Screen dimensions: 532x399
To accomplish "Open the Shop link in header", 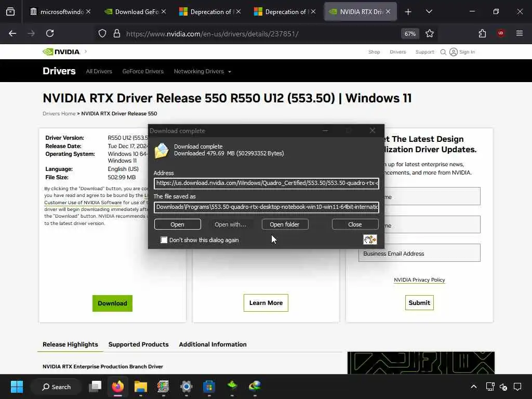I will click(x=374, y=52).
